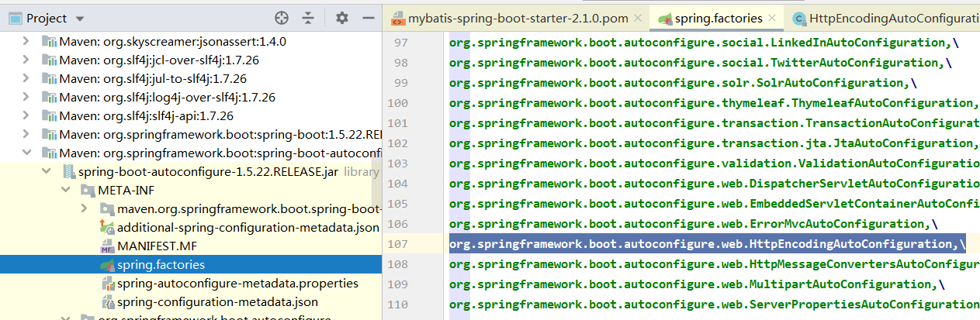Image resolution: width=980 pixels, height=320 pixels.
Task: Click the HttpEncodingAutoConfiguration class icon in tab
Action: point(798,18)
